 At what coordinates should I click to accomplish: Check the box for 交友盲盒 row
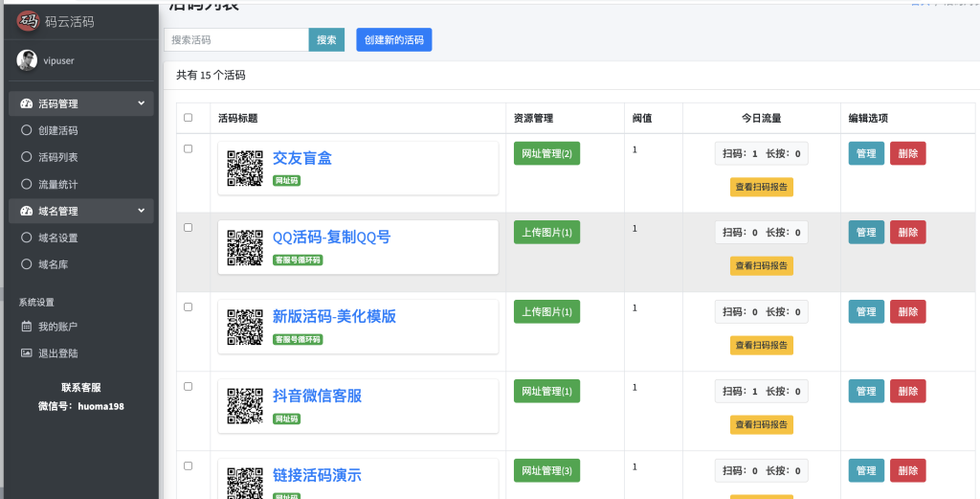pyautogui.click(x=189, y=148)
